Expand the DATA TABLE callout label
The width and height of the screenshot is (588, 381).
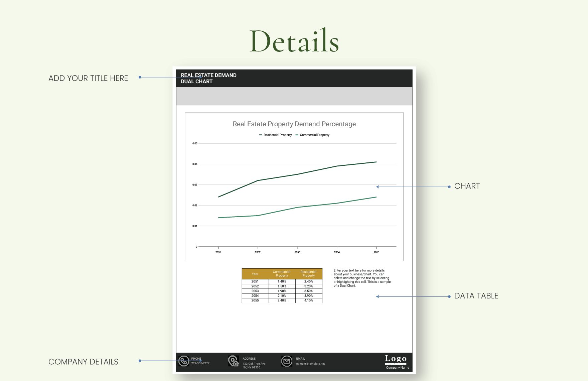click(476, 296)
